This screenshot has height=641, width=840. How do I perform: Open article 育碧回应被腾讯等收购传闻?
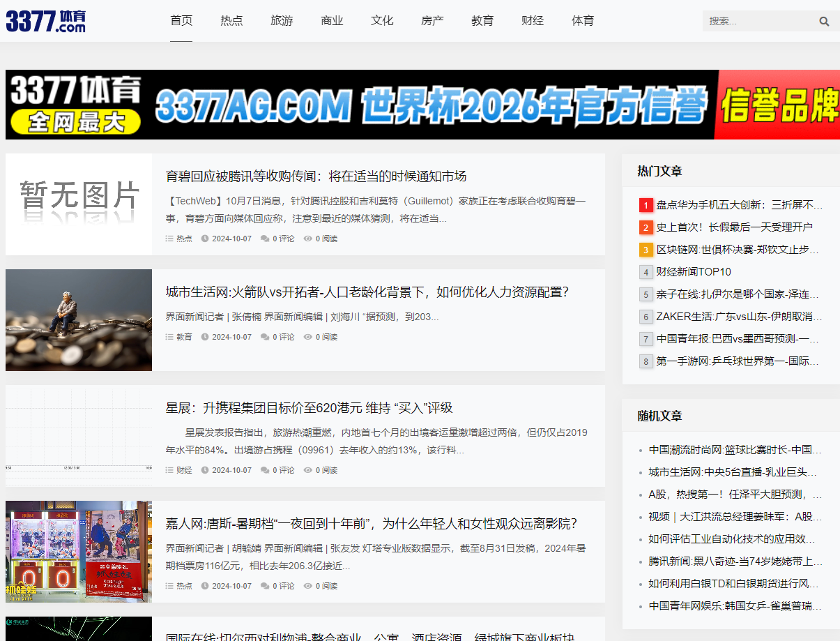(x=316, y=176)
